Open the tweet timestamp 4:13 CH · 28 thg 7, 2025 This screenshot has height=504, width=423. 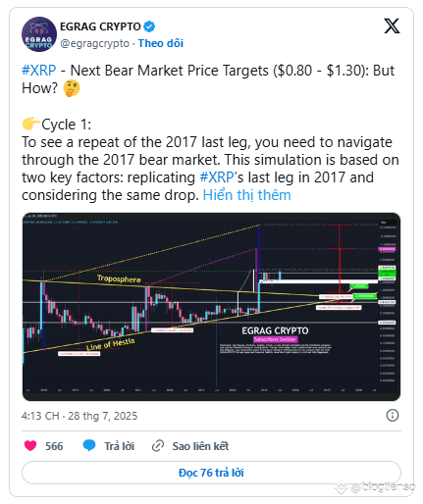[79, 416]
